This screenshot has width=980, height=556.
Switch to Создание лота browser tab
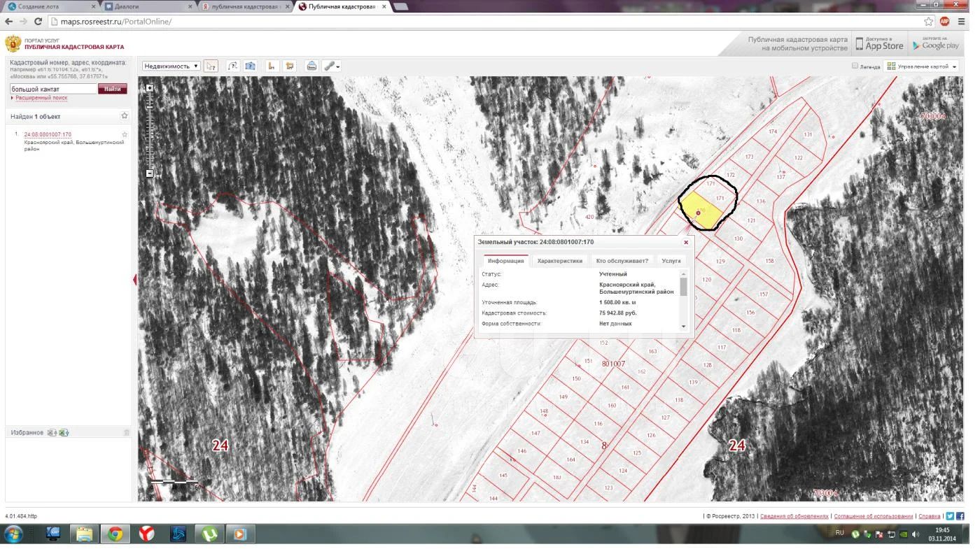tap(49, 6)
